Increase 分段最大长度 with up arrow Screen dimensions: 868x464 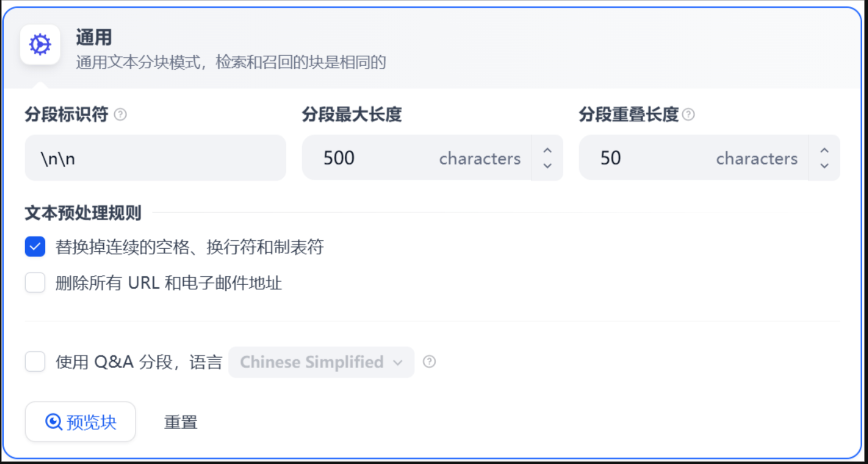[x=547, y=150]
